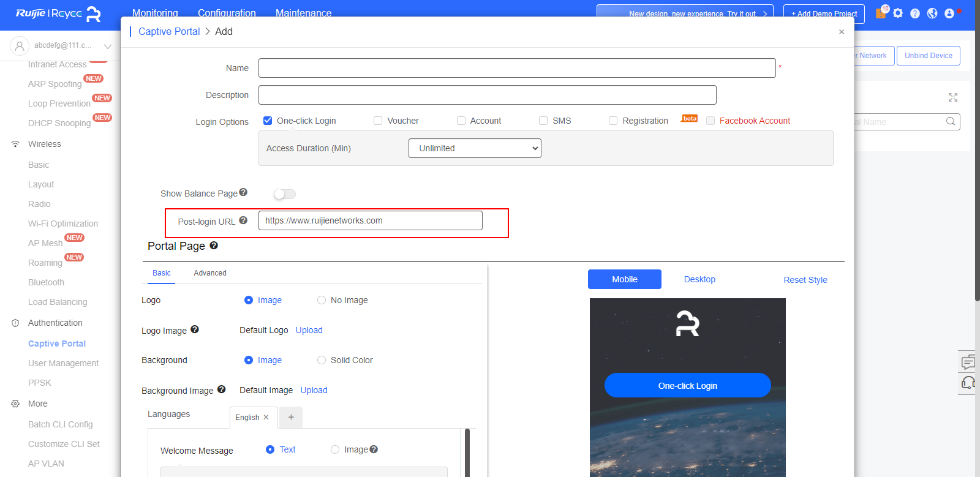This screenshot has height=477, width=980.
Task: Remove English language tab with X icon
Action: pos(266,418)
